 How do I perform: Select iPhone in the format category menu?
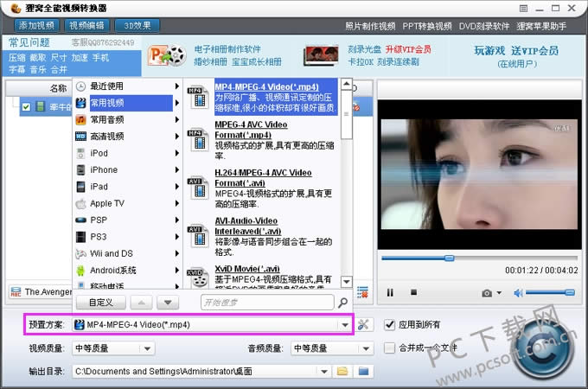104,169
